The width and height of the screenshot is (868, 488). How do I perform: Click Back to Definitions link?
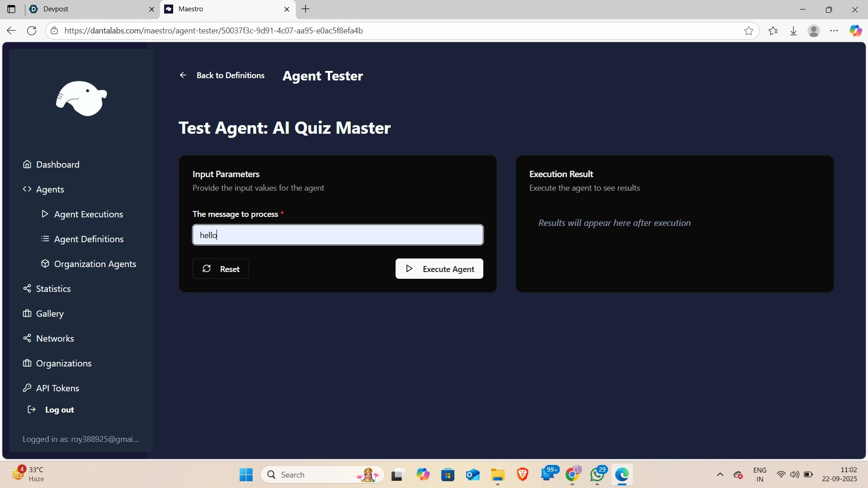tap(230, 75)
